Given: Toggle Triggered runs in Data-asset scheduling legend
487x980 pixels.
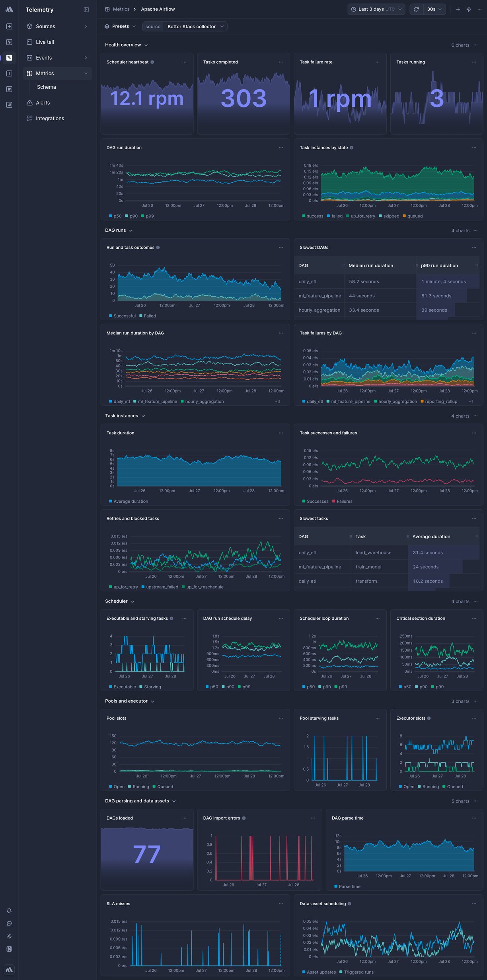Looking at the screenshot, I should (356, 972).
